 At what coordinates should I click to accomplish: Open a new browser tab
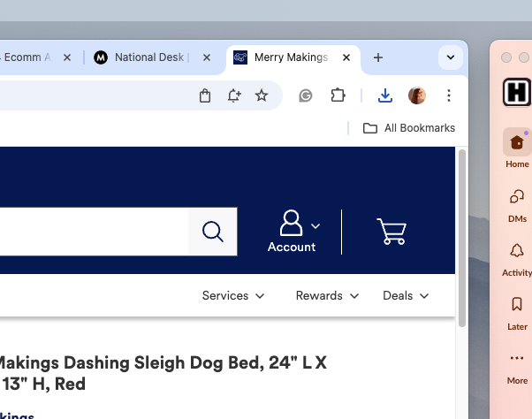(x=378, y=57)
